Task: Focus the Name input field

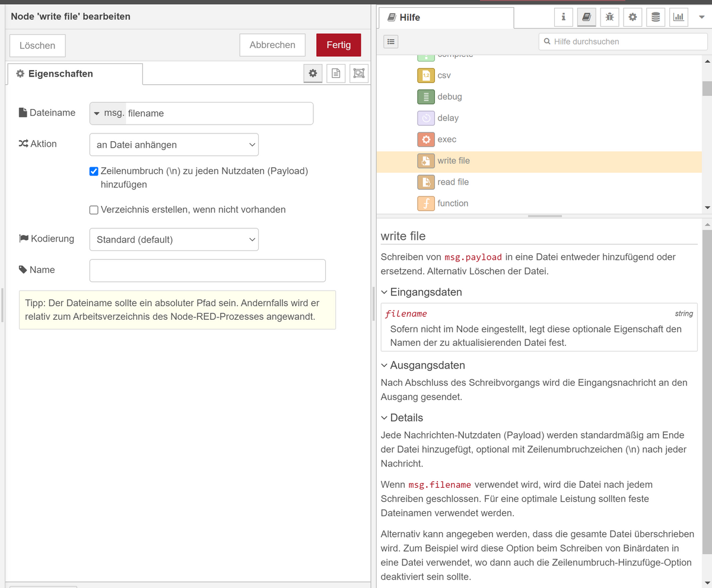Action: point(208,270)
